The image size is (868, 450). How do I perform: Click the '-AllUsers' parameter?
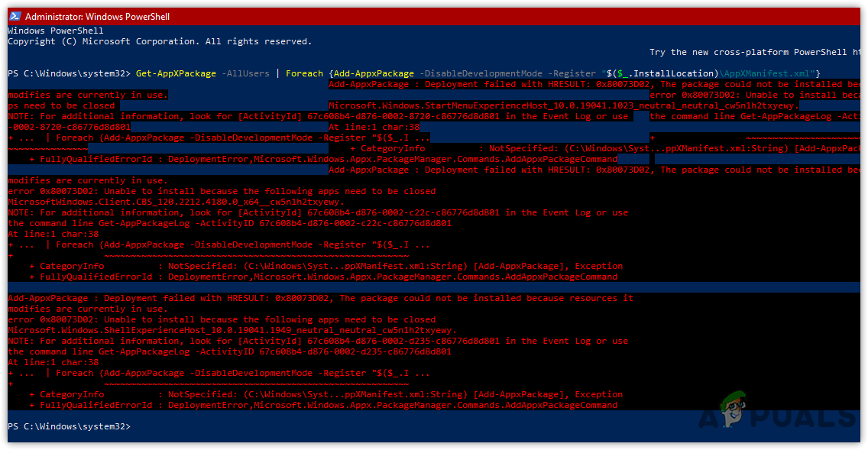(x=246, y=73)
